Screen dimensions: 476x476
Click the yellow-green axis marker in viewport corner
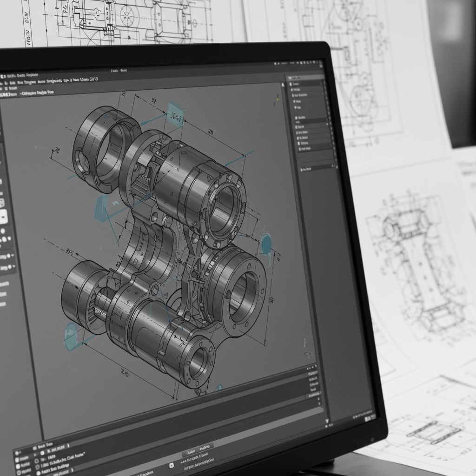point(278,98)
